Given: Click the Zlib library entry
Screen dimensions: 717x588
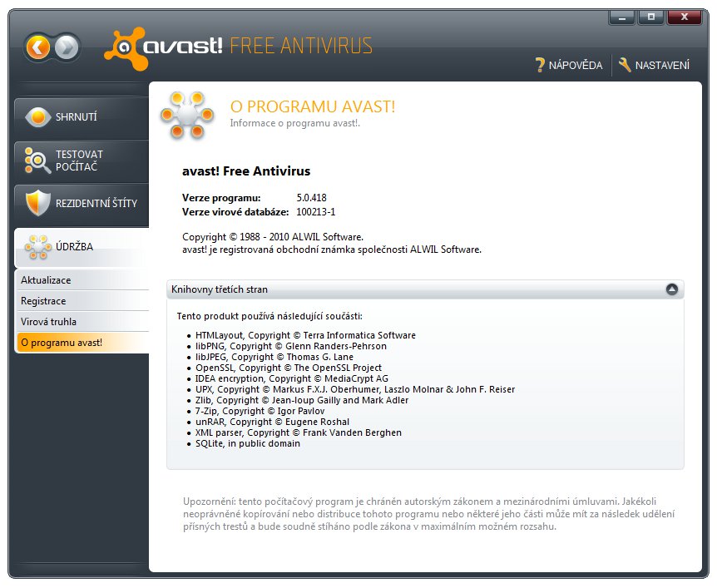Looking at the screenshot, I should (x=302, y=400).
